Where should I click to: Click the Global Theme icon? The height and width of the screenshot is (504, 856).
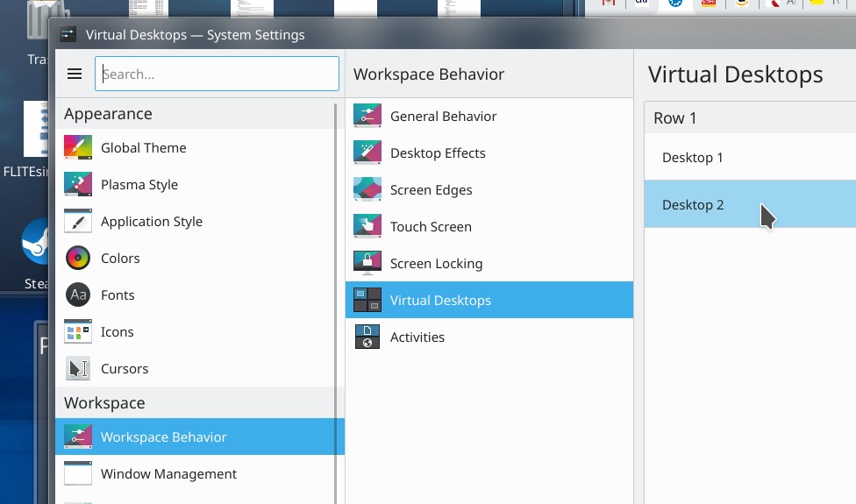78,147
